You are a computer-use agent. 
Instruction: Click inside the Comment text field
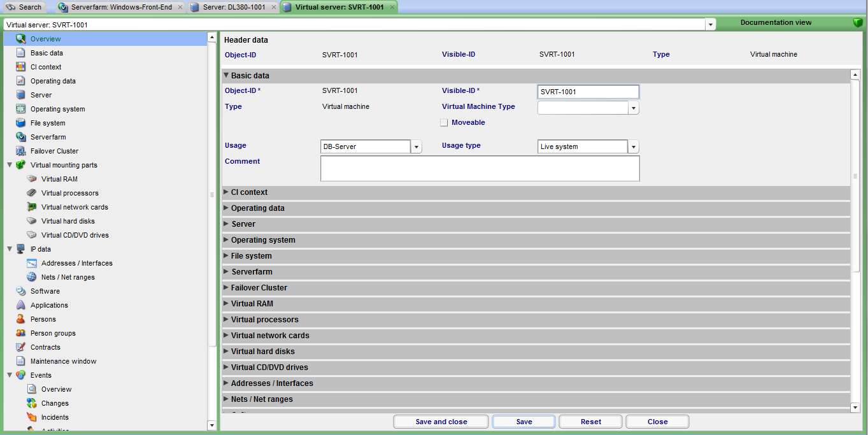[480, 168]
